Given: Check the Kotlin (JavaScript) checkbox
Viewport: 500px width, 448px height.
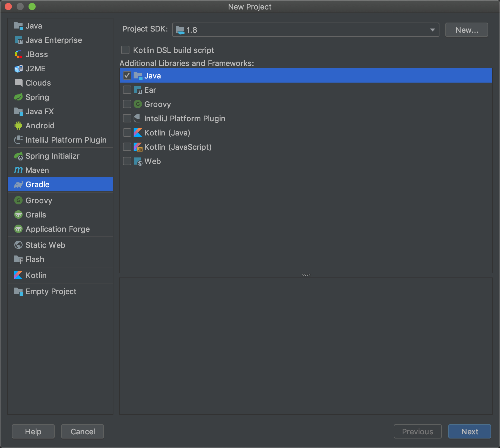Looking at the screenshot, I should [x=127, y=147].
